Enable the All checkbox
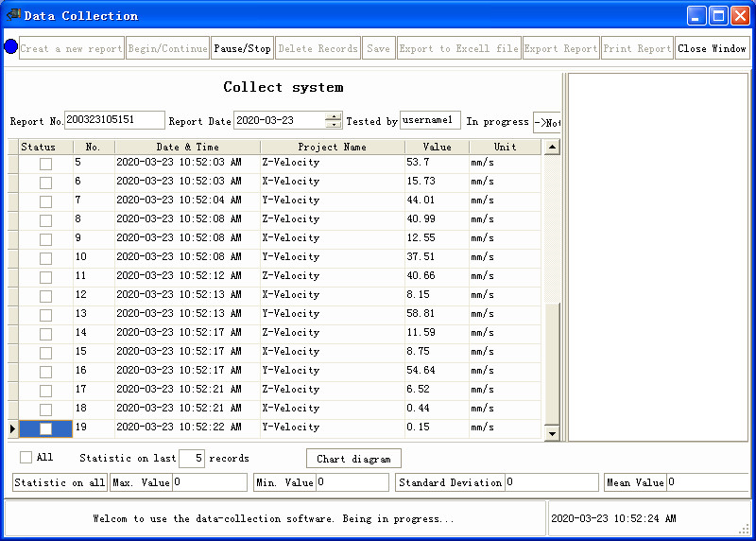Viewport: 756px width, 541px height. tap(26, 457)
